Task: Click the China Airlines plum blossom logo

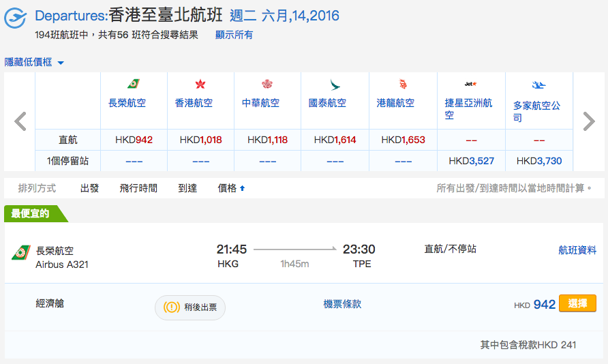Action: [267, 84]
